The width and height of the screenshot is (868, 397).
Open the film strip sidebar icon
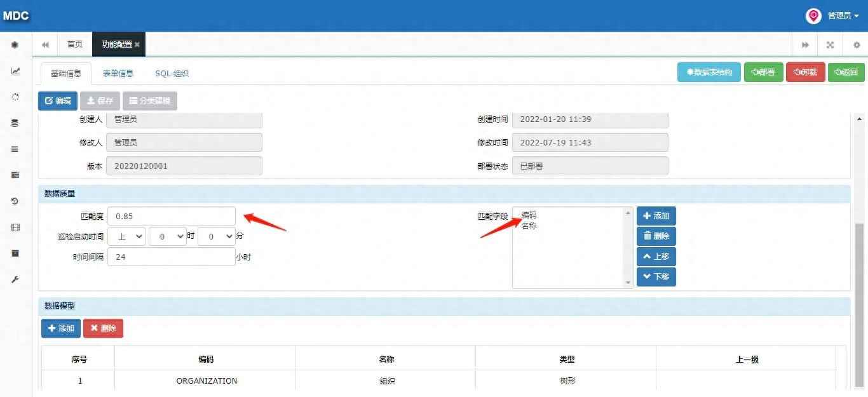[x=15, y=227]
